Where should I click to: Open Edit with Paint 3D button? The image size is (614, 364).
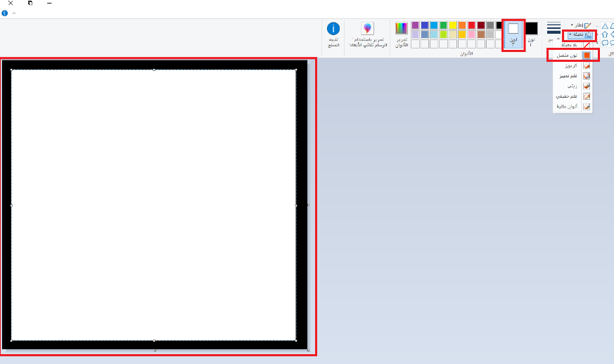click(367, 34)
